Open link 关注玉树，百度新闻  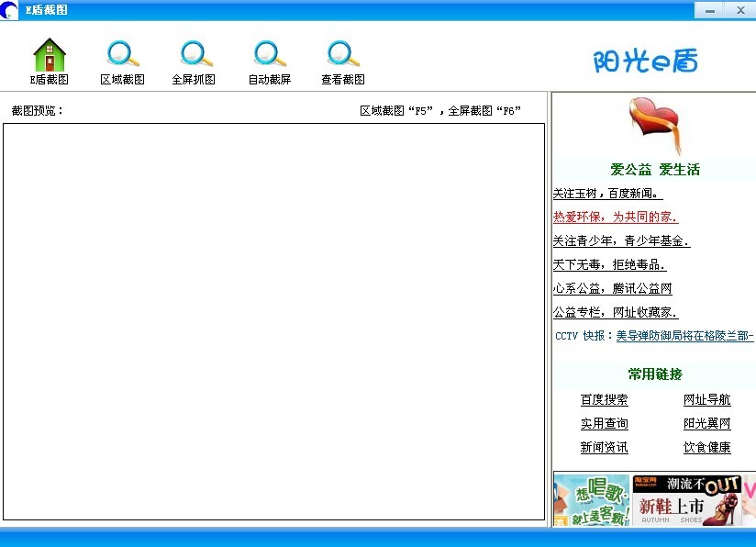(x=607, y=194)
